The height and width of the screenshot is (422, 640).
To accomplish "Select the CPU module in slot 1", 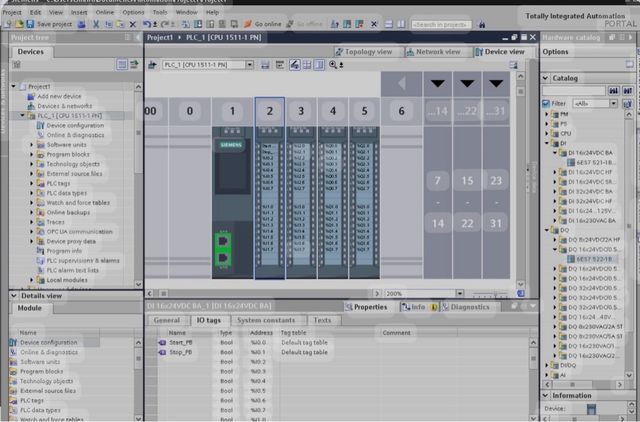I will point(232,202).
